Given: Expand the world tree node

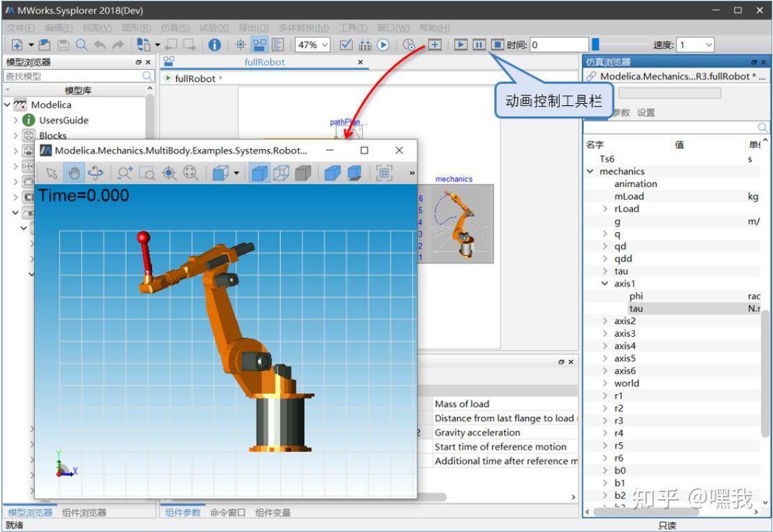Looking at the screenshot, I should (x=605, y=383).
